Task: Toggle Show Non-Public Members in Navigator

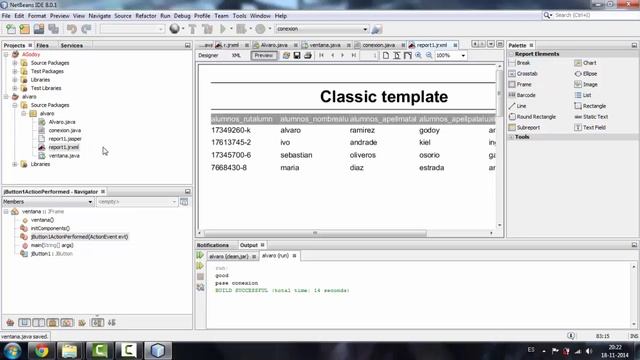Action: click(53, 322)
